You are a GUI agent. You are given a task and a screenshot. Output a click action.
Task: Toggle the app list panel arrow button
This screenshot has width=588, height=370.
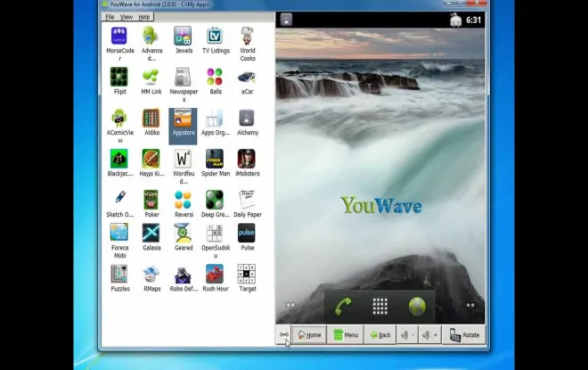(x=284, y=334)
